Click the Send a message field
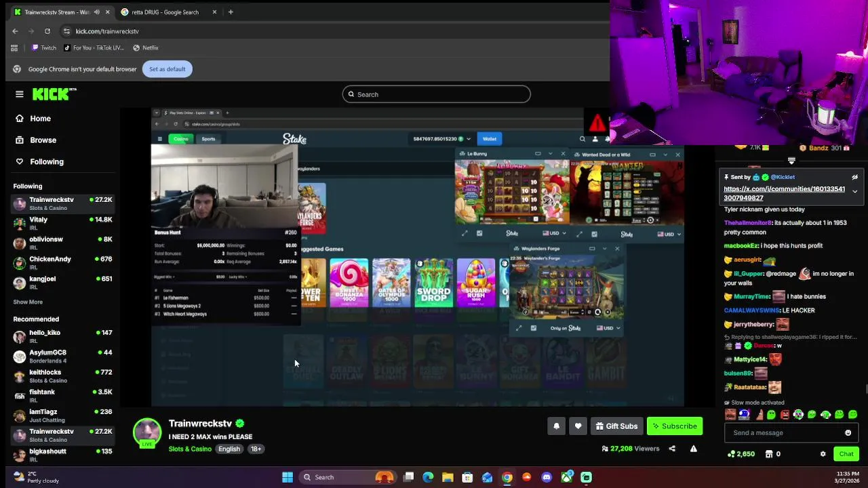 point(783,433)
